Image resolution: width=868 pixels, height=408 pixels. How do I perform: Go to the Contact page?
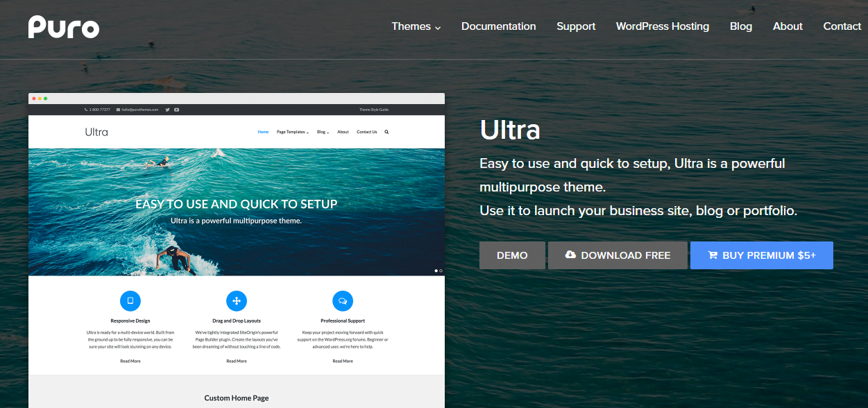(x=842, y=26)
